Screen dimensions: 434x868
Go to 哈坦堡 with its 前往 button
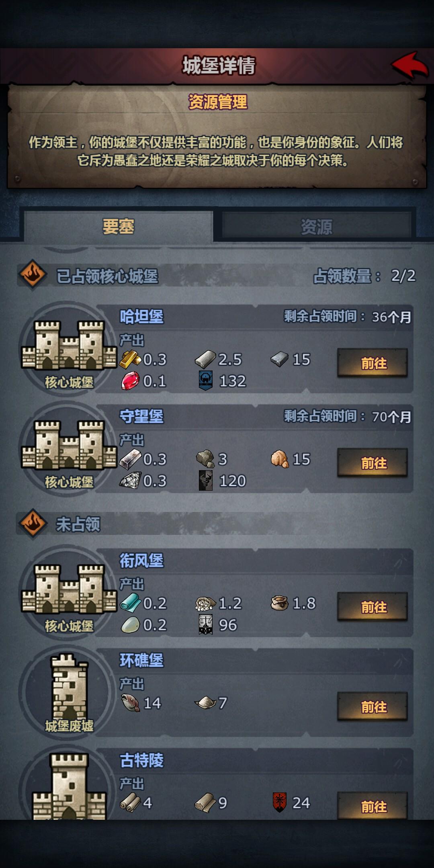pyautogui.click(x=373, y=363)
